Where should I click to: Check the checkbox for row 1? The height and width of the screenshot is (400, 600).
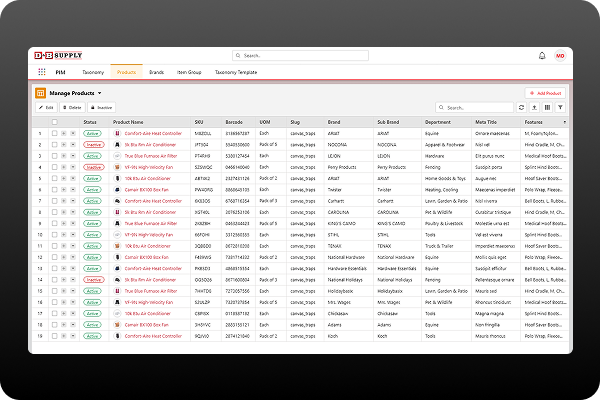pos(54,132)
